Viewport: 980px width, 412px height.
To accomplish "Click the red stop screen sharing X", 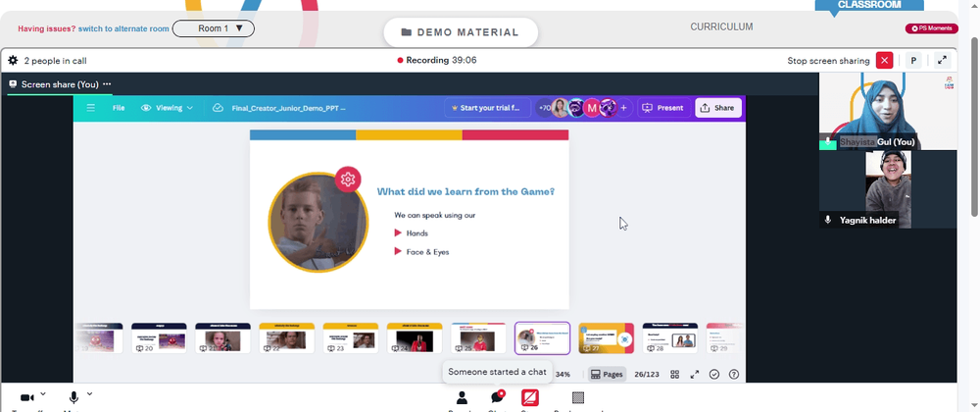I will [x=884, y=61].
